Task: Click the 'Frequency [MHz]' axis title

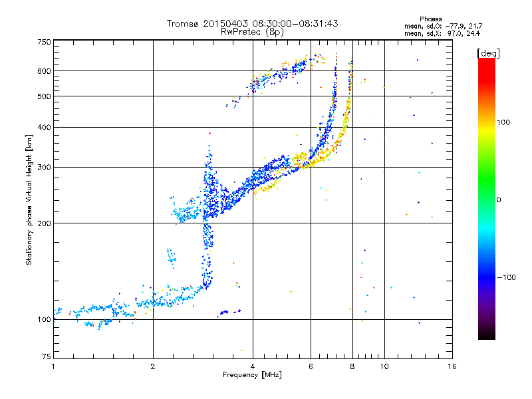Action: point(252,374)
